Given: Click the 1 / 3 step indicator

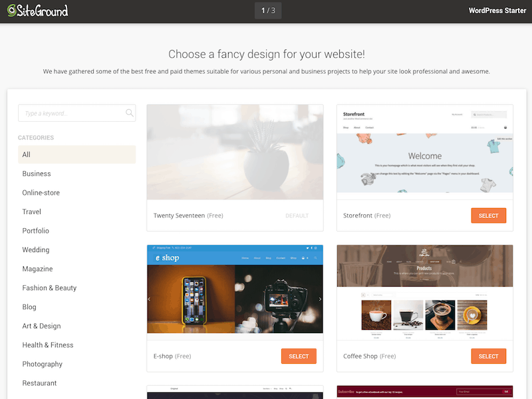Looking at the screenshot, I should click(x=268, y=11).
